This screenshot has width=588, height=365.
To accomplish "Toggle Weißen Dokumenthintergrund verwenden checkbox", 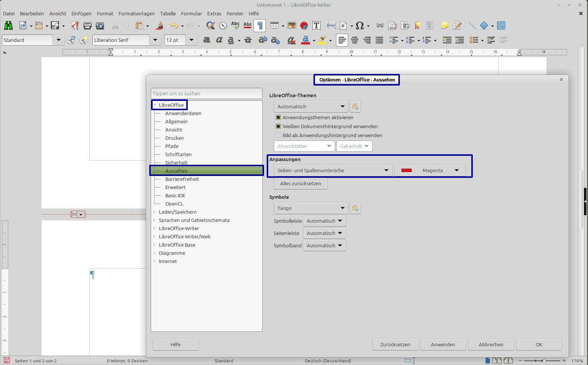I will tap(278, 126).
